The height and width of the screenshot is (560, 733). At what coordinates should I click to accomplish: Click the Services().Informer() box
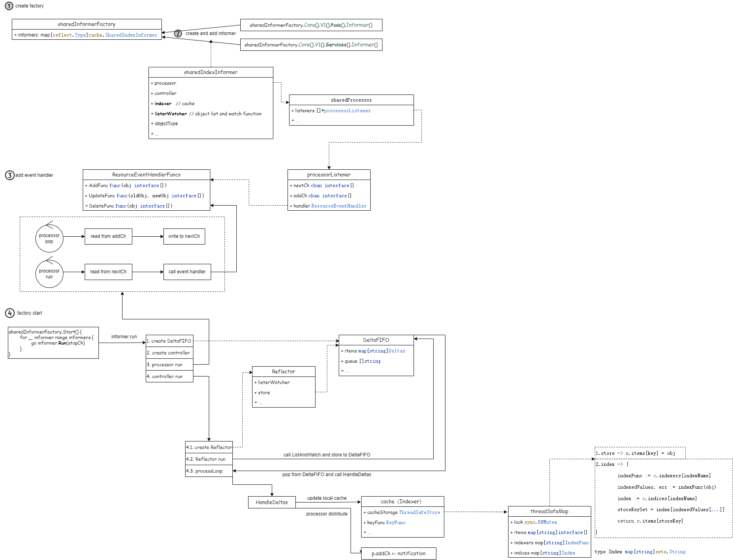(x=311, y=45)
